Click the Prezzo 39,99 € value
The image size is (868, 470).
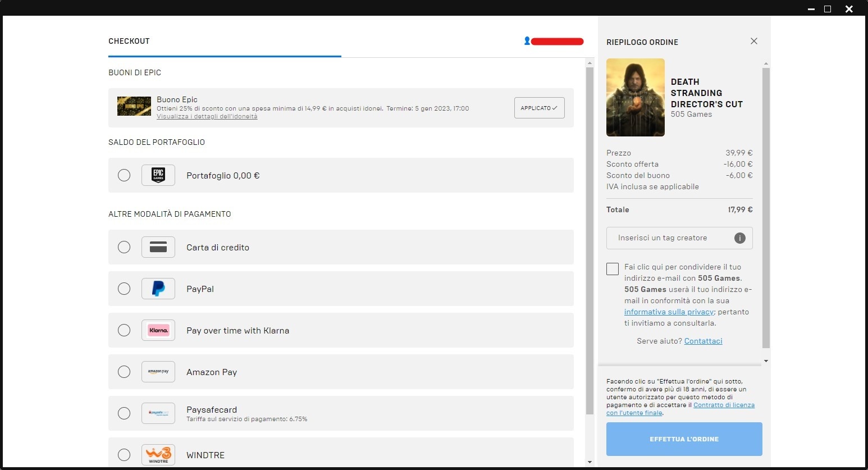pos(739,153)
